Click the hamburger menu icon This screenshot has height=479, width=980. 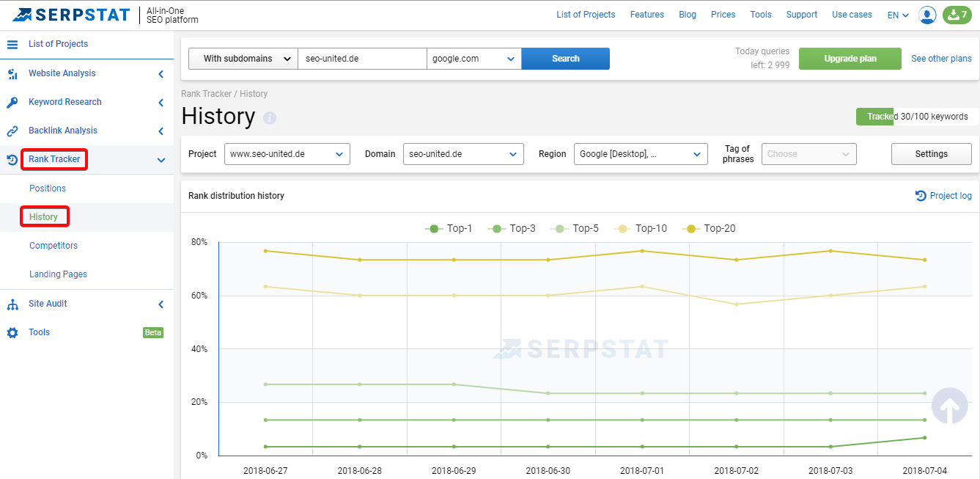coord(12,44)
